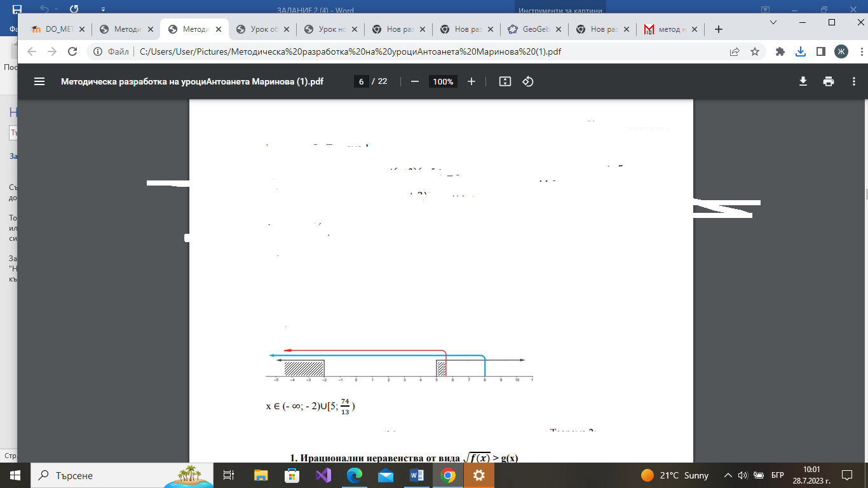Viewport: 868px width, 488px height.
Task: Switch to the Gmail метод н tab
Action: coord(671,29)
